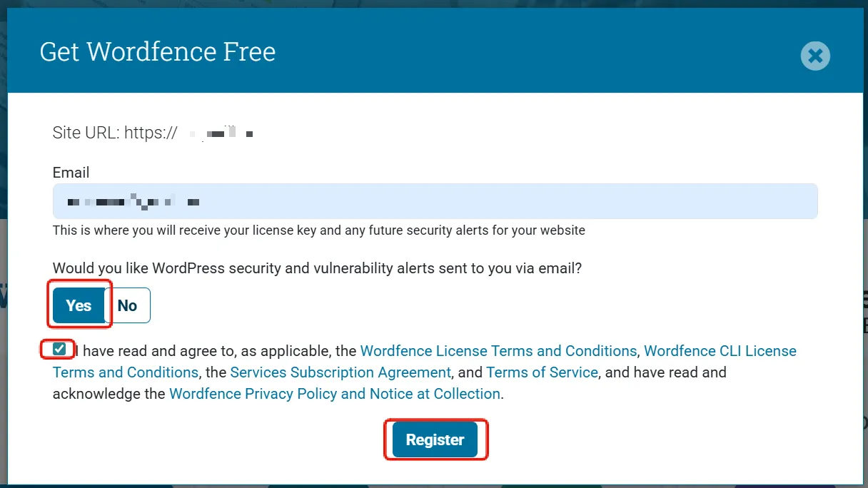Follow the Terms of Service link

point(542,372)
